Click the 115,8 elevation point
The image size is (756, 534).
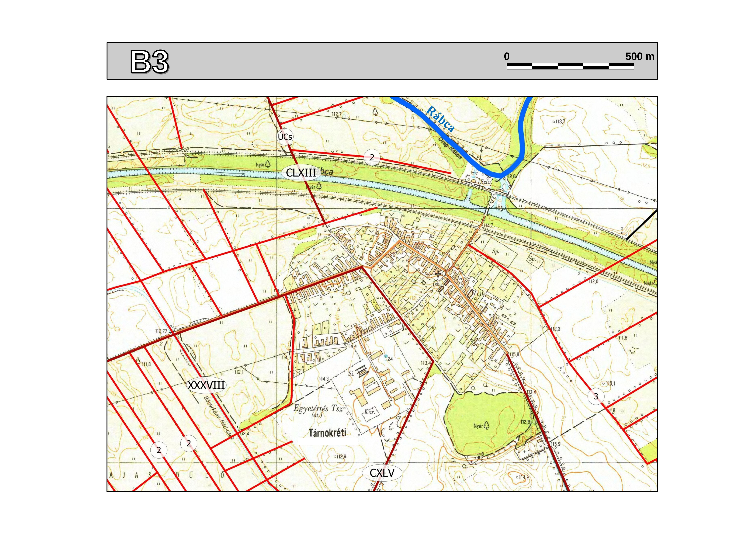514,354
